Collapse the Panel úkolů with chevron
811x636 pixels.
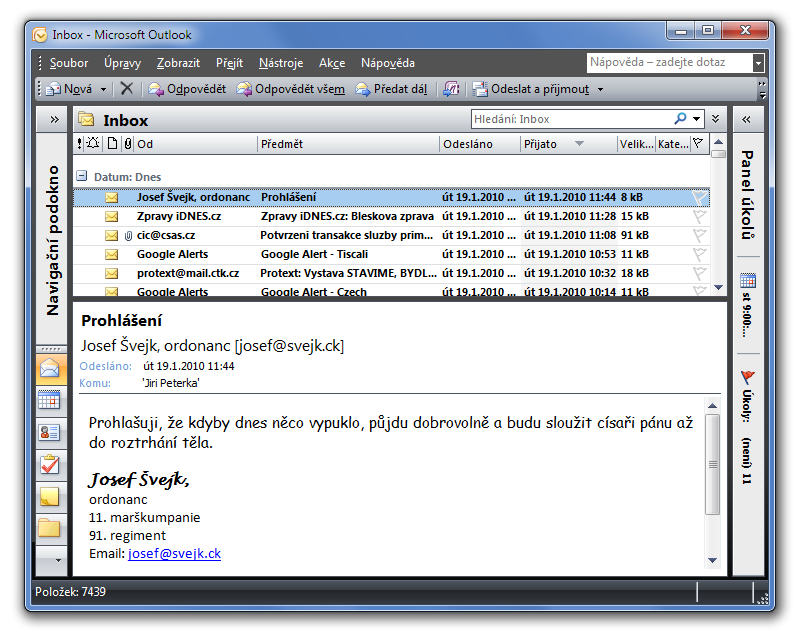(746, 120)
